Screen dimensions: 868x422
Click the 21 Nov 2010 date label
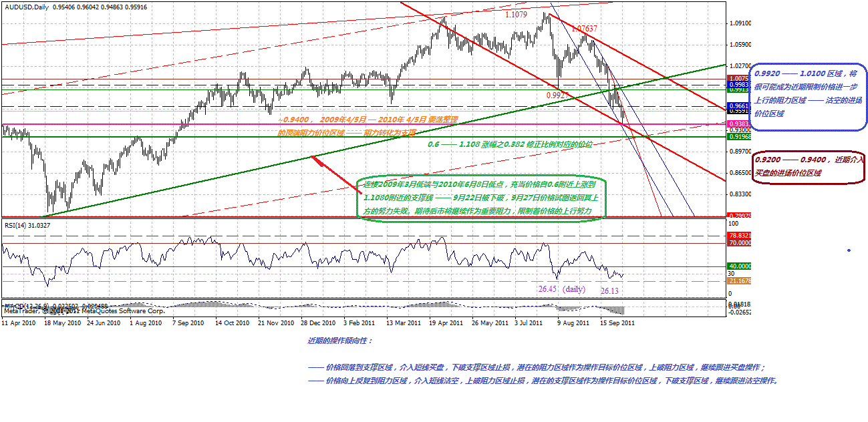pos(275,323)
